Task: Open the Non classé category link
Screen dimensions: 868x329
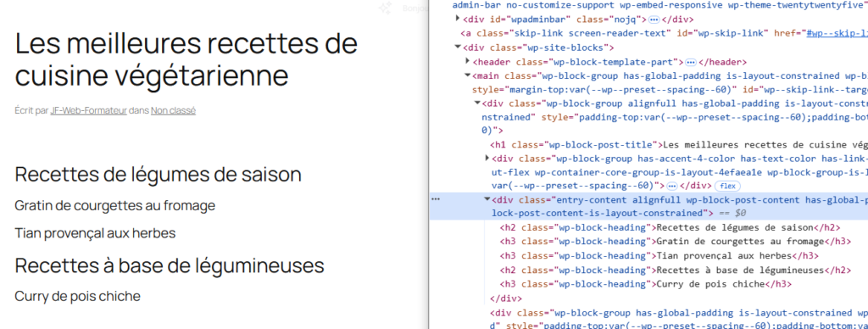Action: [x=173, y=111]
